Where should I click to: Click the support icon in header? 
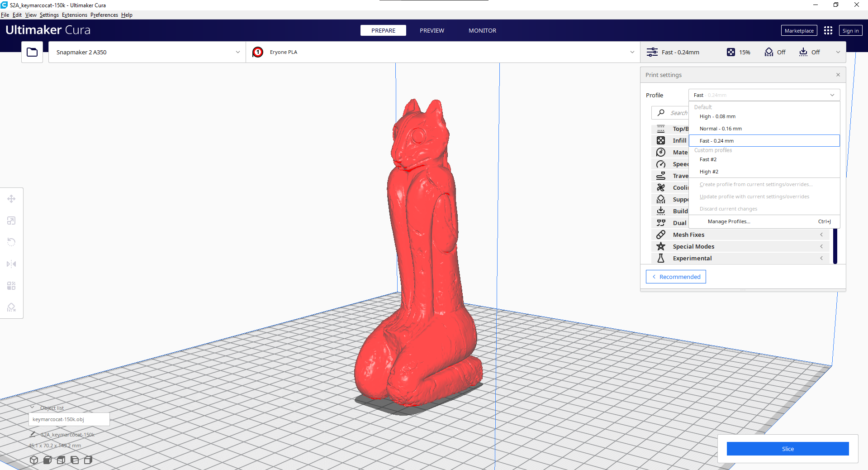tap(769, 52)
